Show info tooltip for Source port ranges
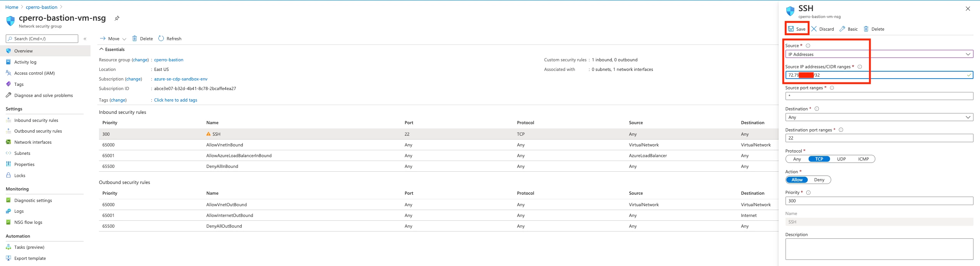 click(832, 88)
